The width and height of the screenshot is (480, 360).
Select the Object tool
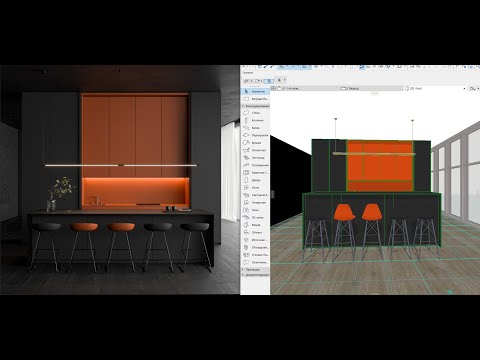point(255,232)
